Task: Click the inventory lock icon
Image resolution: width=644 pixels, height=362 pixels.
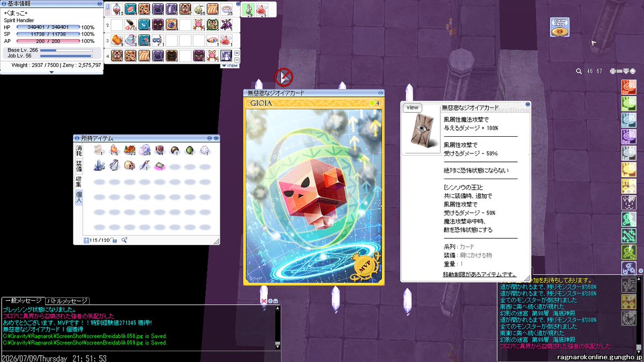Action: point(114,240)
